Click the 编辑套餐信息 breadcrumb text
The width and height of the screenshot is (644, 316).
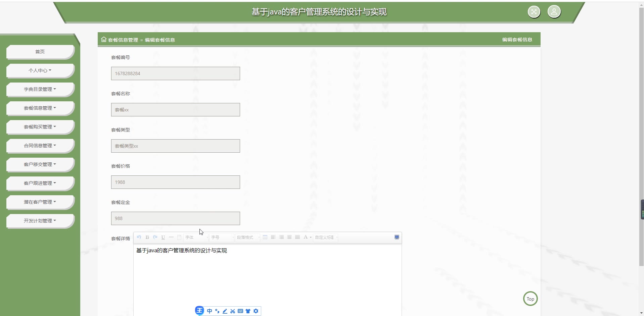coord(160,40)
